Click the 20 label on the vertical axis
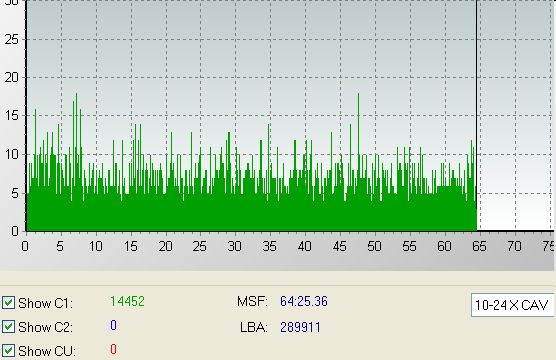The width and height of the screenshot is (556, 360). pyautogui.click(x=11, y=77)
